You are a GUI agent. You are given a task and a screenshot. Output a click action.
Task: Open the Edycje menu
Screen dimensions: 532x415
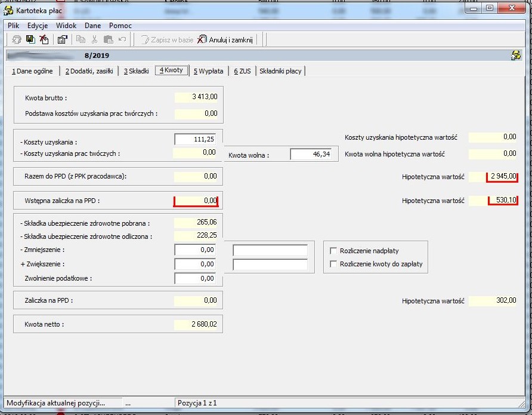[x=38, y=26]
